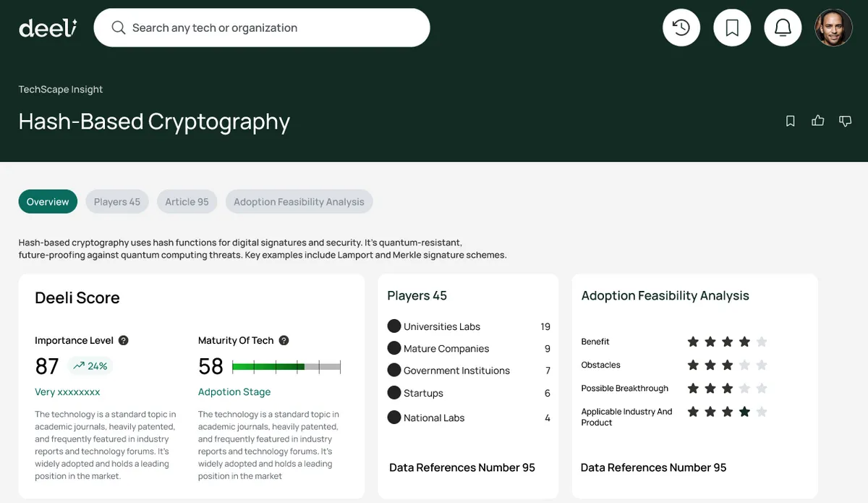Click the Startups row label
Viewport: 868px width, 503px height.
(423, 393)
